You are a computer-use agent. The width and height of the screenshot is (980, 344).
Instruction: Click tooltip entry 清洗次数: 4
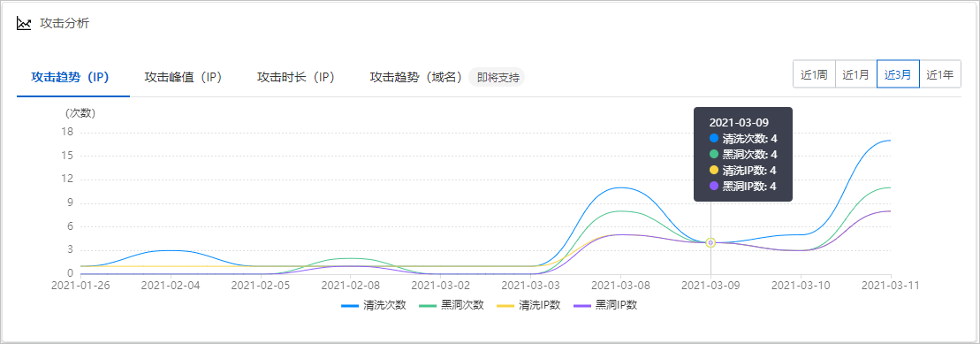tap(743, 138)
